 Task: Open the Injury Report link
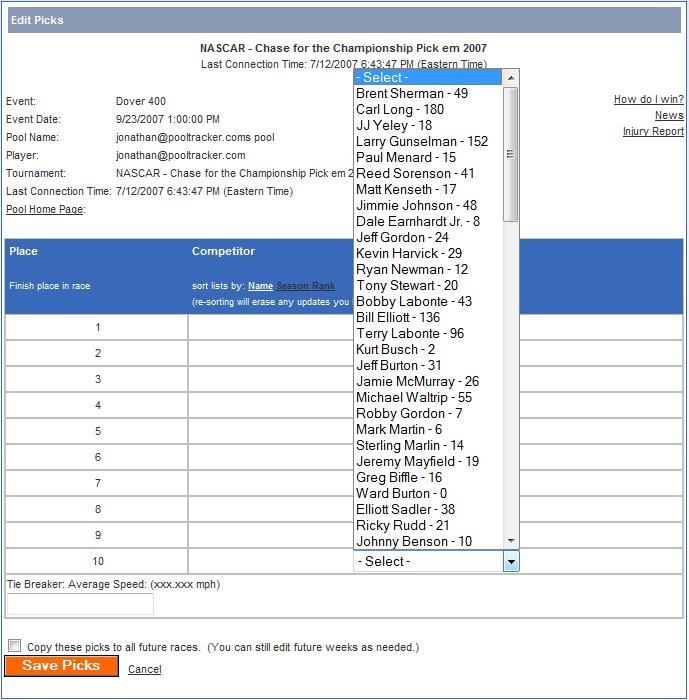pos(653,131)
